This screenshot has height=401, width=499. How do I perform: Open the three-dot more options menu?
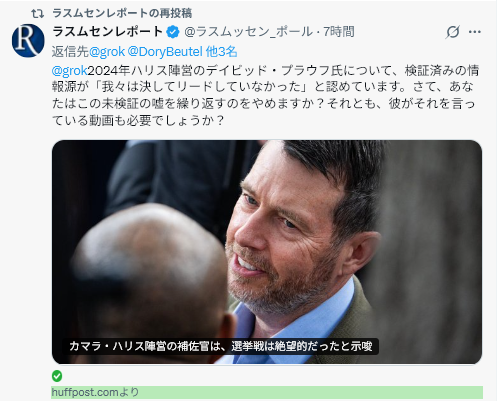pos(475,32)
